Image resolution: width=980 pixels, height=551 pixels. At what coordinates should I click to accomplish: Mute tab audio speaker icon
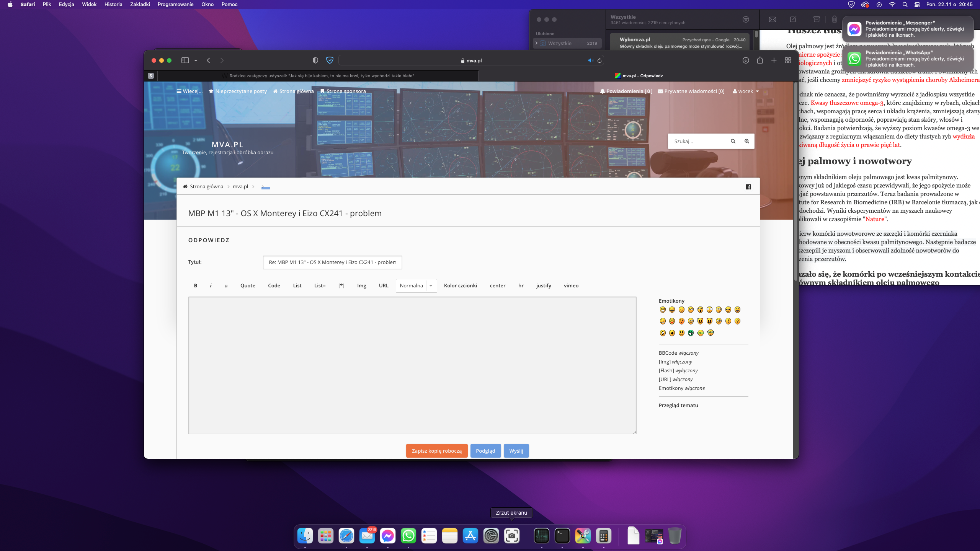coord(590,60)
